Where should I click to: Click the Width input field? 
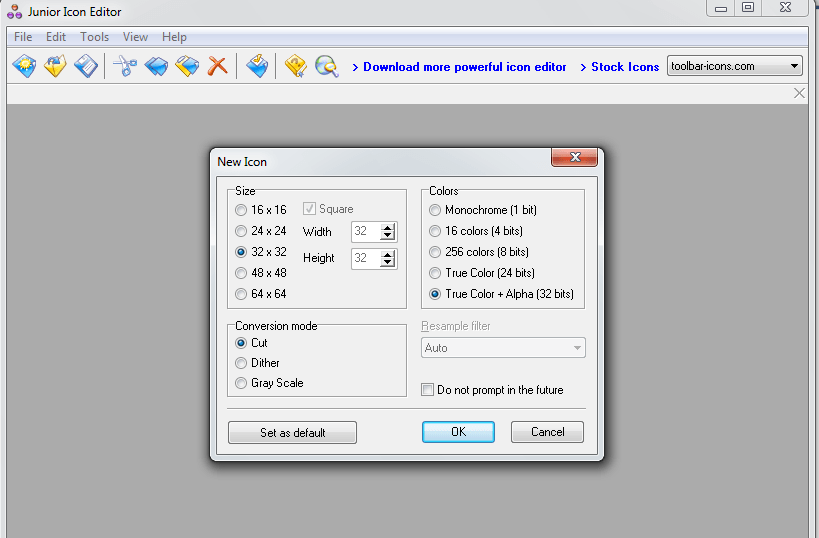pos(366,231)
